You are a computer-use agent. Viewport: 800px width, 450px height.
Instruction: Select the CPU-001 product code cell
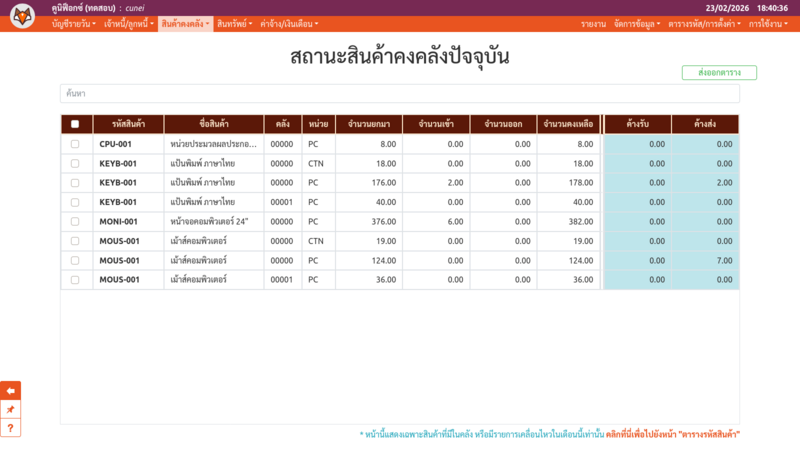click(x=128, y=144)
